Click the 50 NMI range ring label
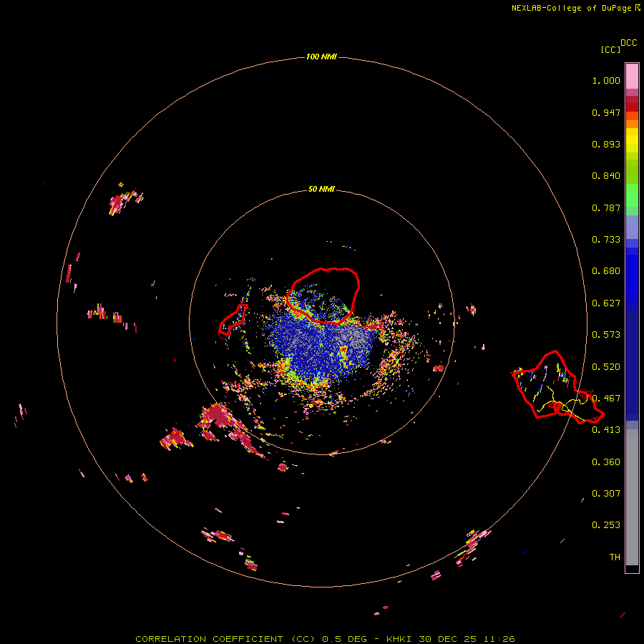Screen dimensions: 644x644 point(321,190)
